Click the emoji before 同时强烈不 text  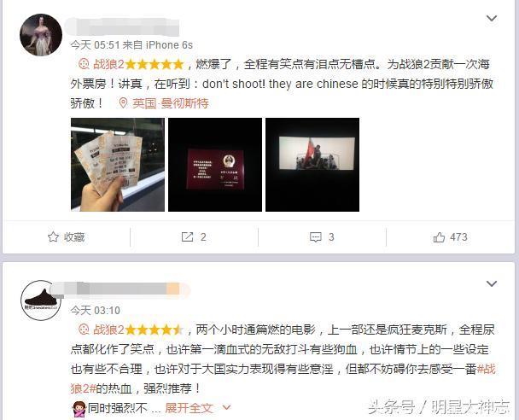point(79,408)
